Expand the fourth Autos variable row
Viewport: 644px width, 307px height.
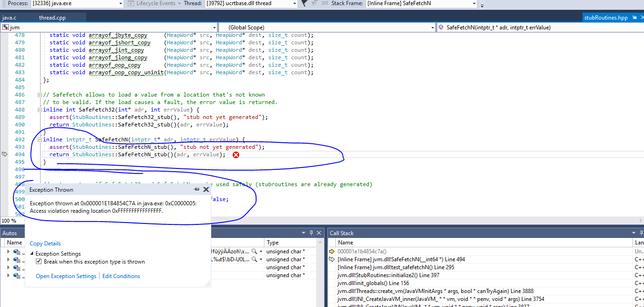coord(8,275)
